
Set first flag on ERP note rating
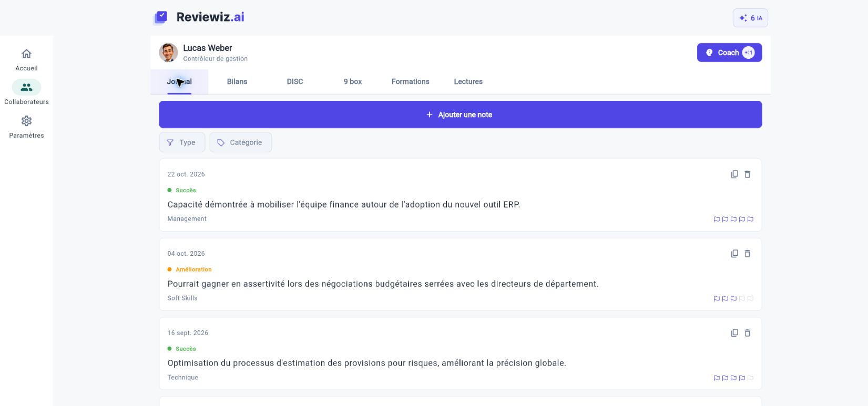(717, 220)
